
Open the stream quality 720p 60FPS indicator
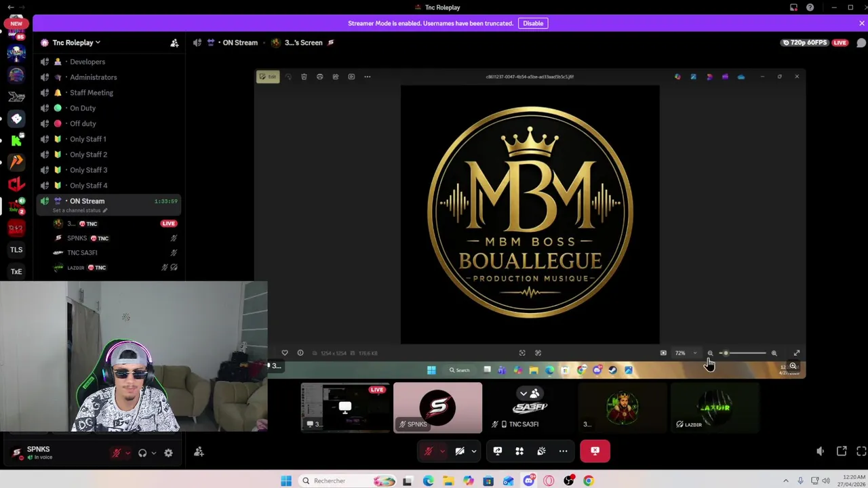[x=805, y=43]
